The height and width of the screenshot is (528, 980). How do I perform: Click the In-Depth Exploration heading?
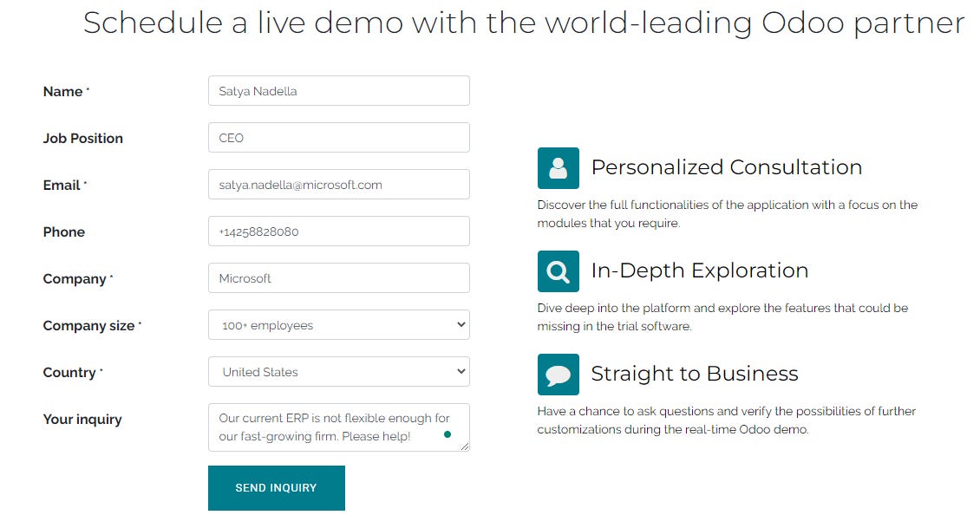pos(700,271)
